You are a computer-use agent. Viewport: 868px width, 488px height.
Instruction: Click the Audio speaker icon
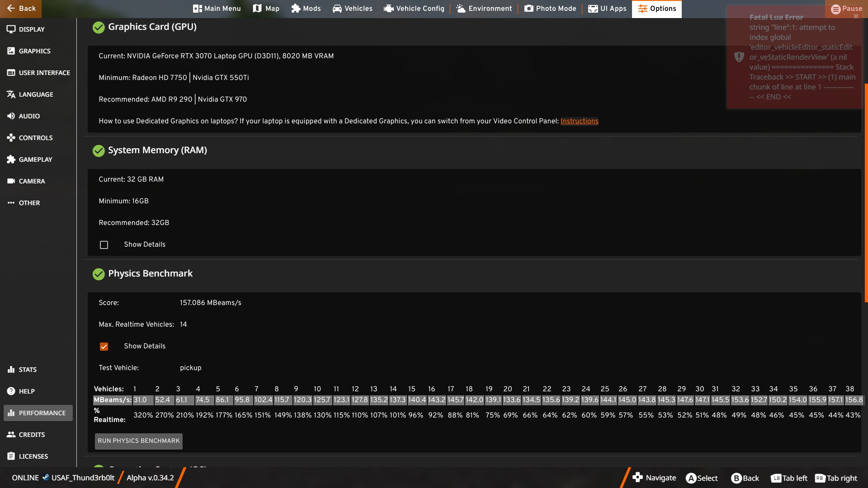[11, 116]
